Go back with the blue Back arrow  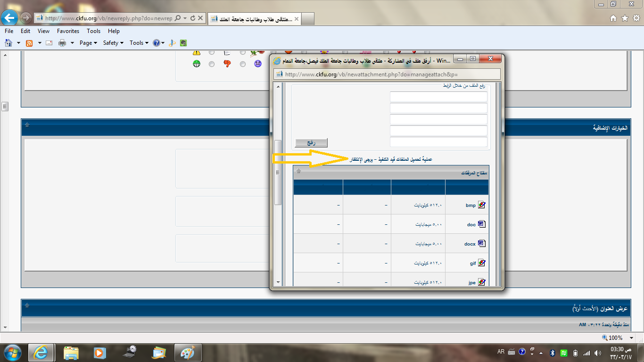point(9,18)
